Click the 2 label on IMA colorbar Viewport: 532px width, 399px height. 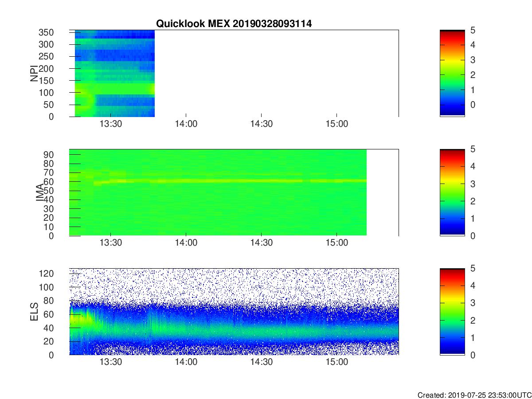click(473, 201)
